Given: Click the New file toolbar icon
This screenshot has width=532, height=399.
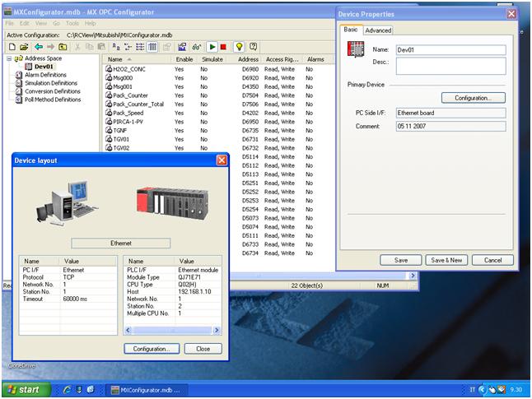Looking at the screenshot, I should pyautogui.click(x=12, y=47).
